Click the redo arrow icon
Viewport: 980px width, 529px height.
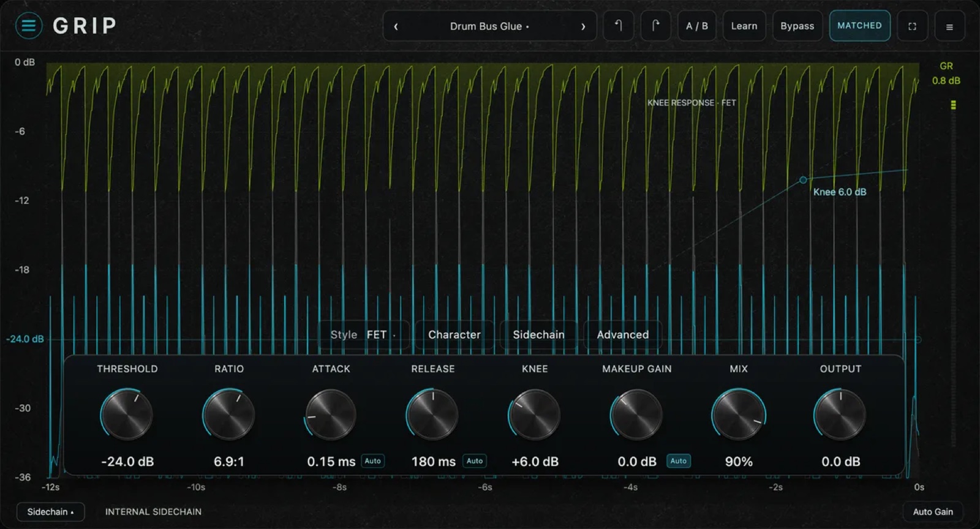click(655, 26)
